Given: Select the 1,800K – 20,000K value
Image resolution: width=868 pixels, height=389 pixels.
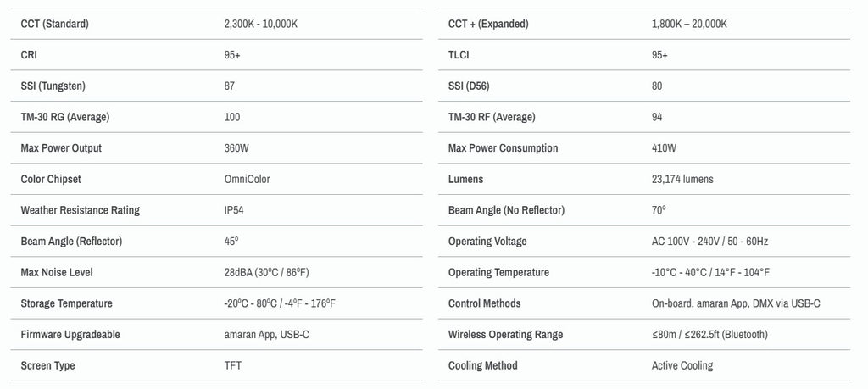Looking at the screenshot, I should (x=689, y=24).
